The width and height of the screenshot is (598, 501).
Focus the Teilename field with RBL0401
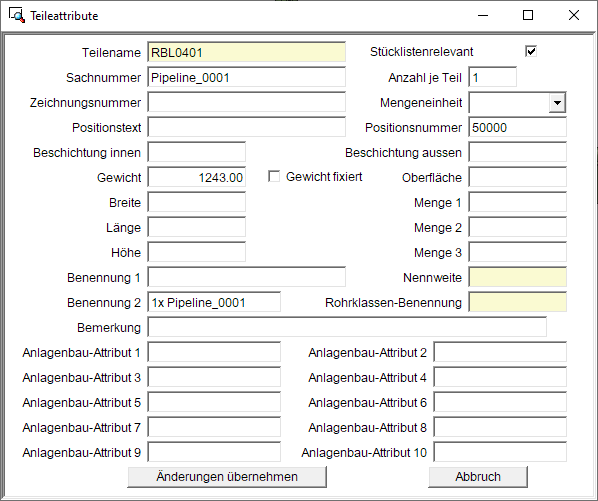coord(246,52)
